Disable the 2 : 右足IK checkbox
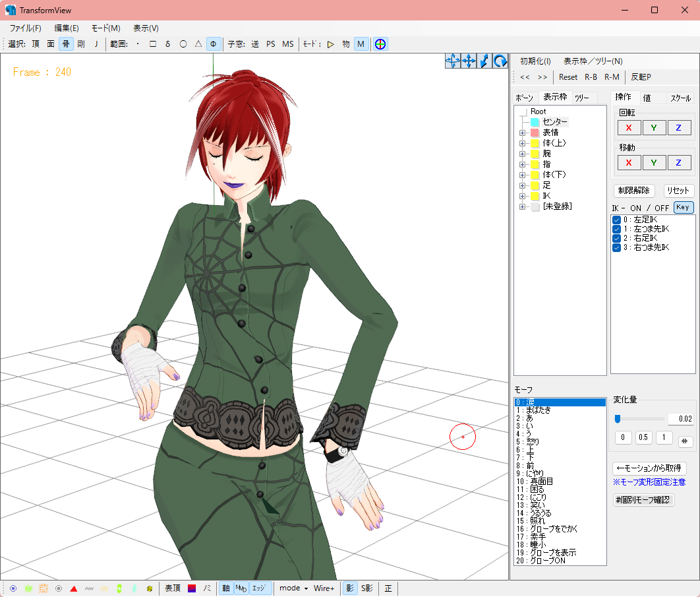The image size is (700, 597). tap(616, 238)
